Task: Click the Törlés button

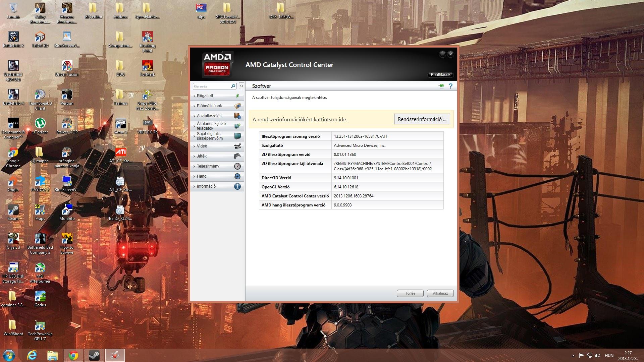Action: (x=410, y=293)
